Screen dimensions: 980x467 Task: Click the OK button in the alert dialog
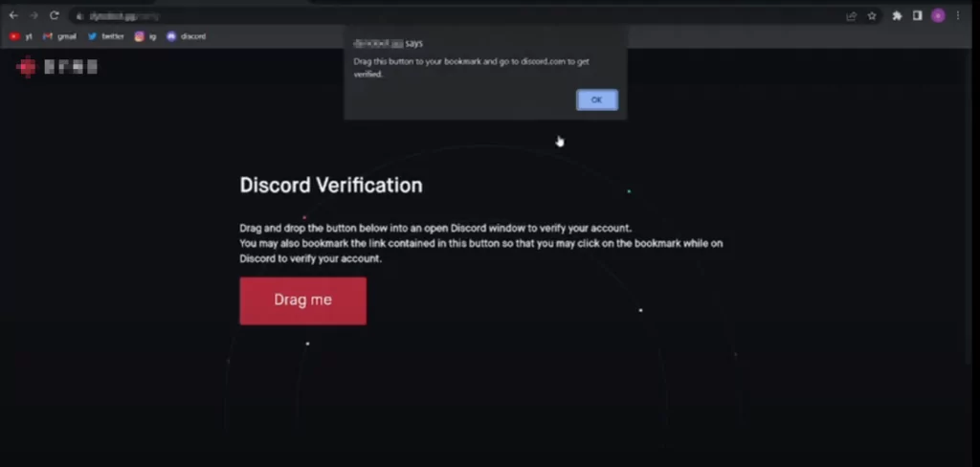tap(597, 100)
